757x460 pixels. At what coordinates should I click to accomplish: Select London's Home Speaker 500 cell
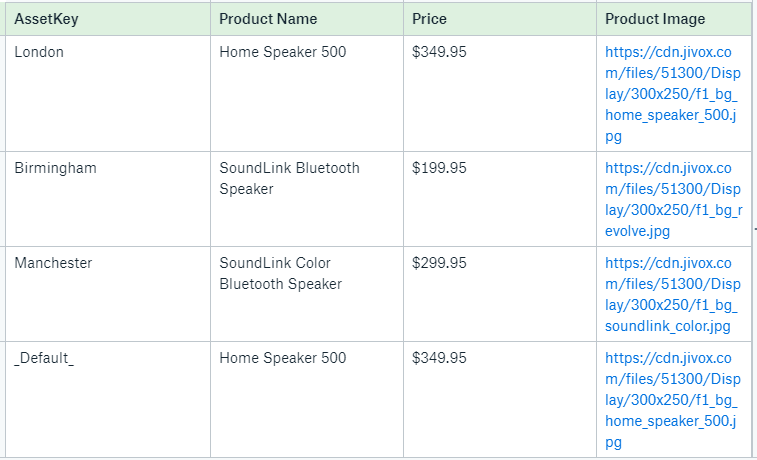click(307, 94)
